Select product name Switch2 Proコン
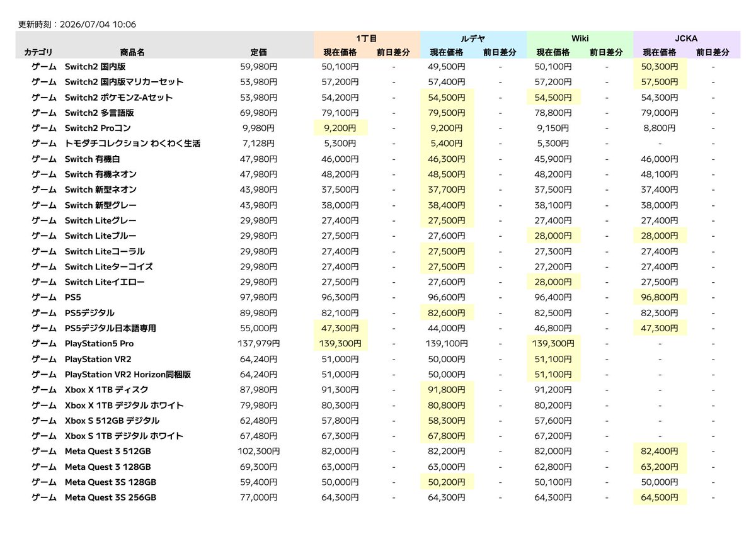The image size is (756, 534). click(x=96, y=128)
